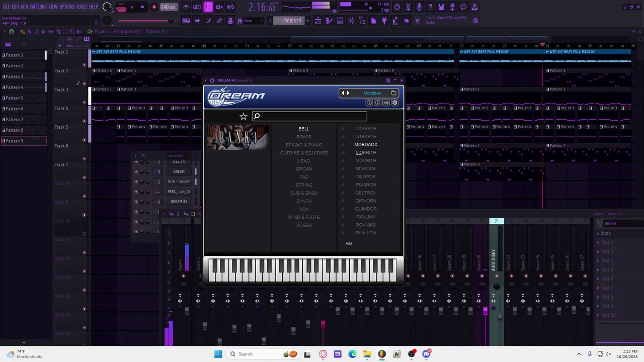Pause playback in the transport bar
The height and width of the screenshot is (362, 644).
point(132,7)
